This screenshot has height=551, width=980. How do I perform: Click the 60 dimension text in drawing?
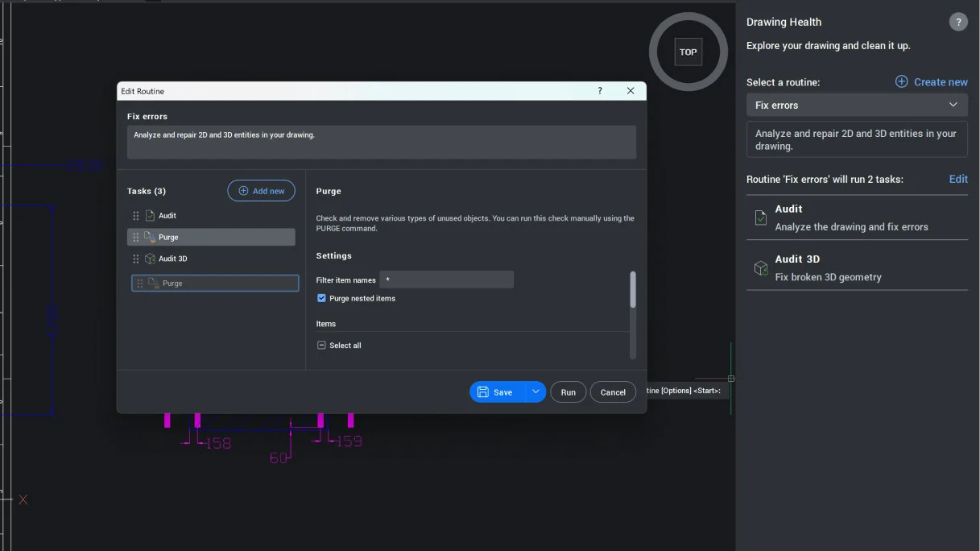click(x=279, y=458)
